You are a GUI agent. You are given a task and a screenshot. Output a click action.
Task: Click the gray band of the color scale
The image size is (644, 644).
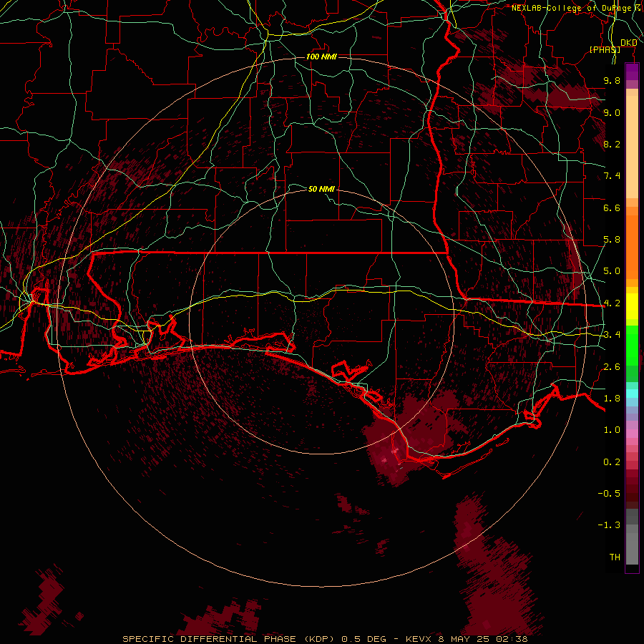pyautogui.click(x=632, y=536)
